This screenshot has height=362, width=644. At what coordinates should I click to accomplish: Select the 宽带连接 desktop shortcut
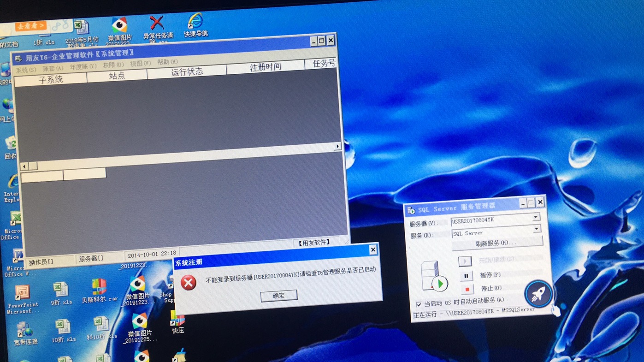click(25, 334)
